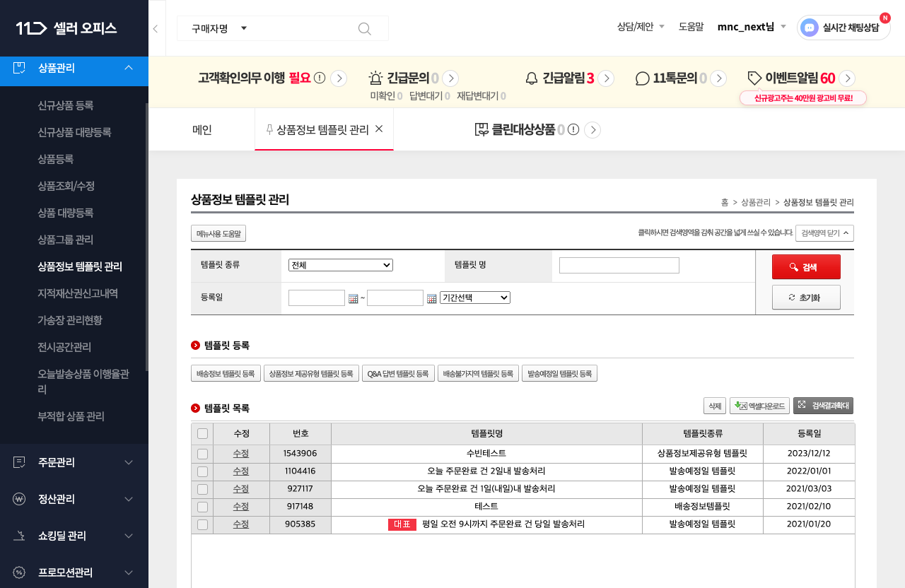This screenshot has height=588, width=905.
Task: Click the red 검색 button
Action: 806,267
